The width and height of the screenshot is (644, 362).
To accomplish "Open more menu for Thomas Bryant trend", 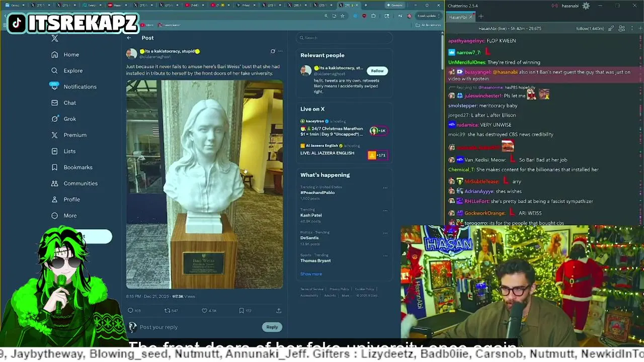I will pyautogui.click(x=385, y=256).
